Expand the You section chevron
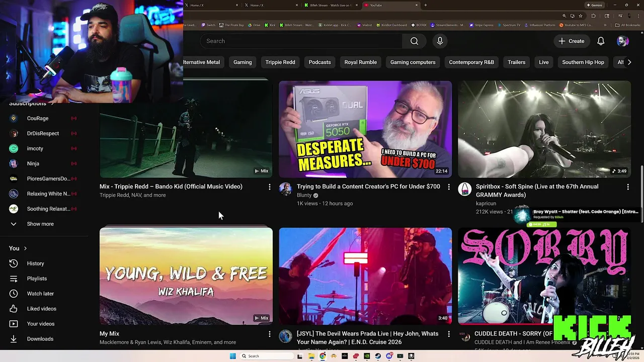The height and width of the screenshot is (362, 644). [x=25, y=248]
